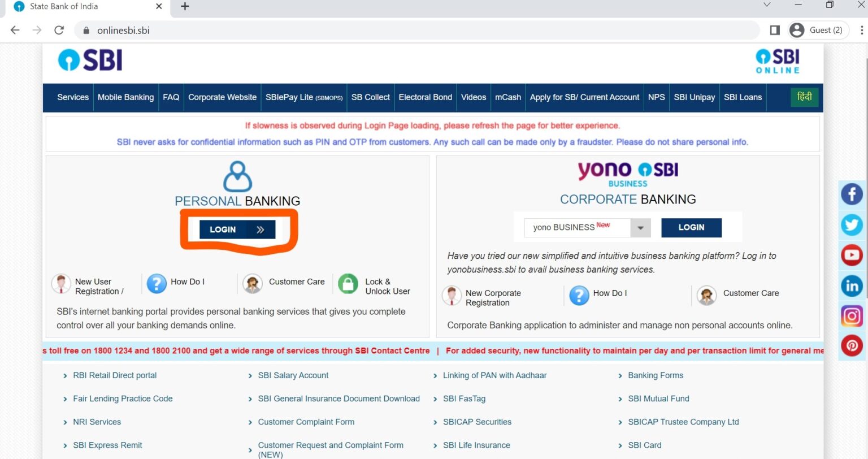Open the SBI Life Insurance link

click(x=476, y=445)
